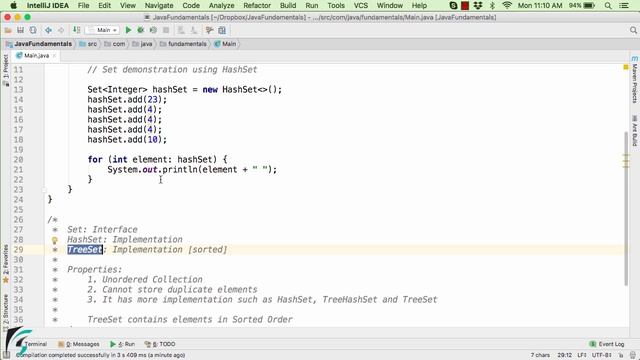Open the Messages tool window
Image resolution: width=640 pixels, height=360 pixels.
(x=79, y=344)
